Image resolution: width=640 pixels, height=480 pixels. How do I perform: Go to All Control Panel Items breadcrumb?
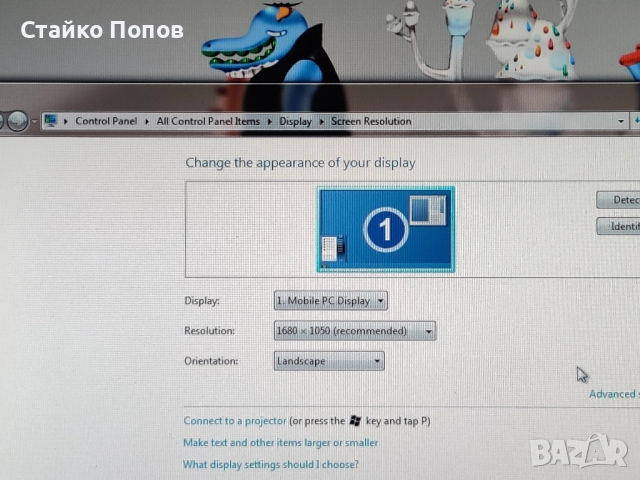[x=208, y=121]
